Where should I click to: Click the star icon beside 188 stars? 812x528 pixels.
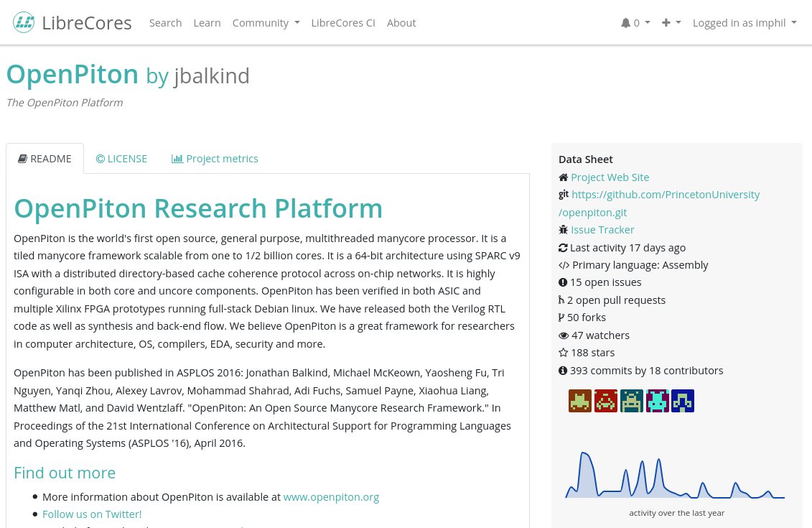tap(564, 352)
